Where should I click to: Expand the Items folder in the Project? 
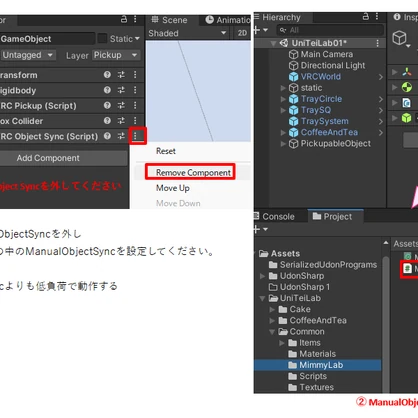coord(282,343)
